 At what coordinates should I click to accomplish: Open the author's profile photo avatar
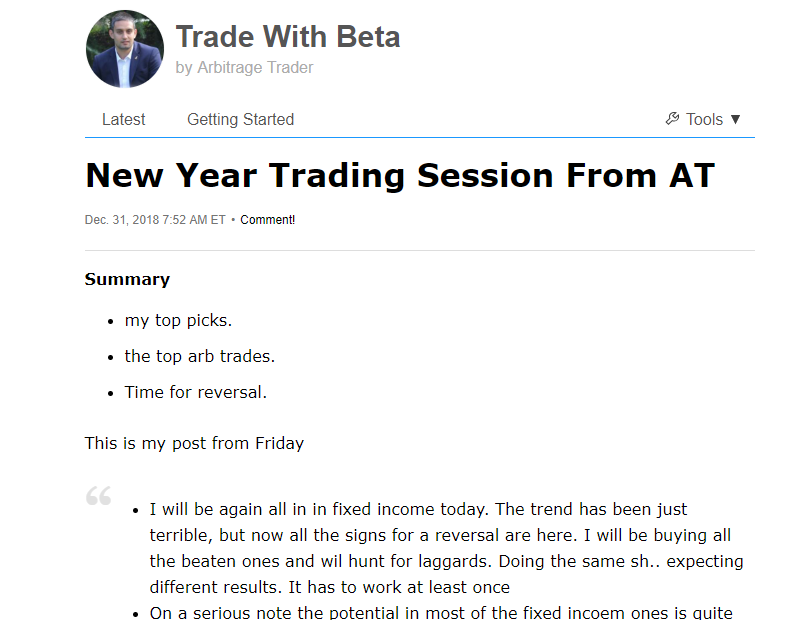pyautogui.click(x=125, y=49)
